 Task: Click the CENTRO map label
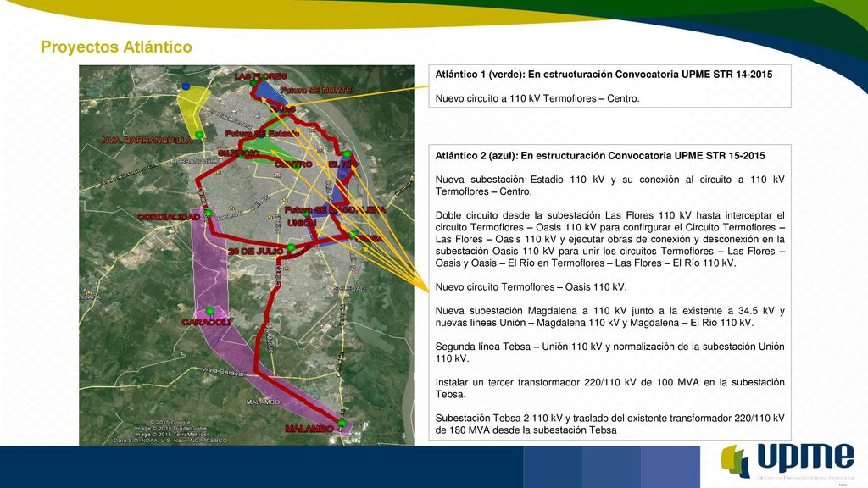click(x=293, y=164)
